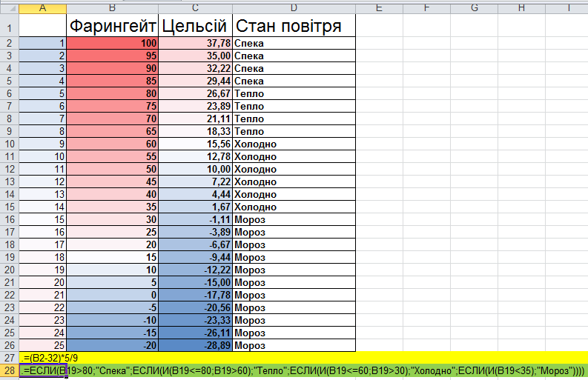Click the cell showing 21,11
The image size is (588, 380).
click(x=195, y=119)
